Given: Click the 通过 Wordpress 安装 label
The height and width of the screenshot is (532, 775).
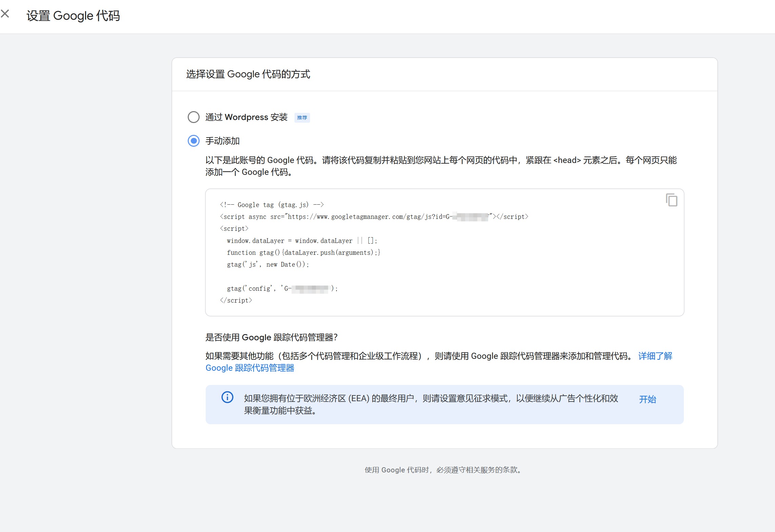Looking at the screenshot, I should [246, 117].
